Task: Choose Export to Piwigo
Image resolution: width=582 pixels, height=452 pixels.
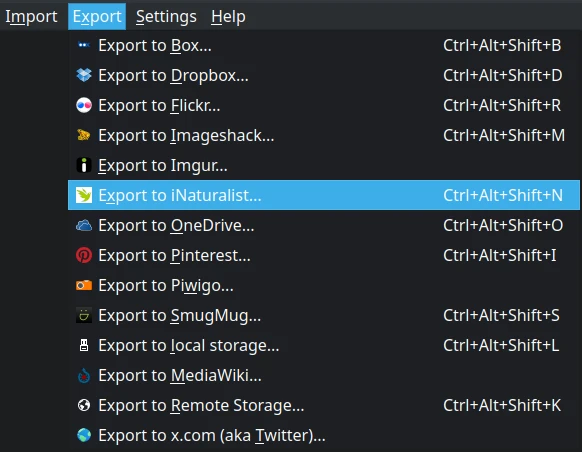Action: coord(324,285)
